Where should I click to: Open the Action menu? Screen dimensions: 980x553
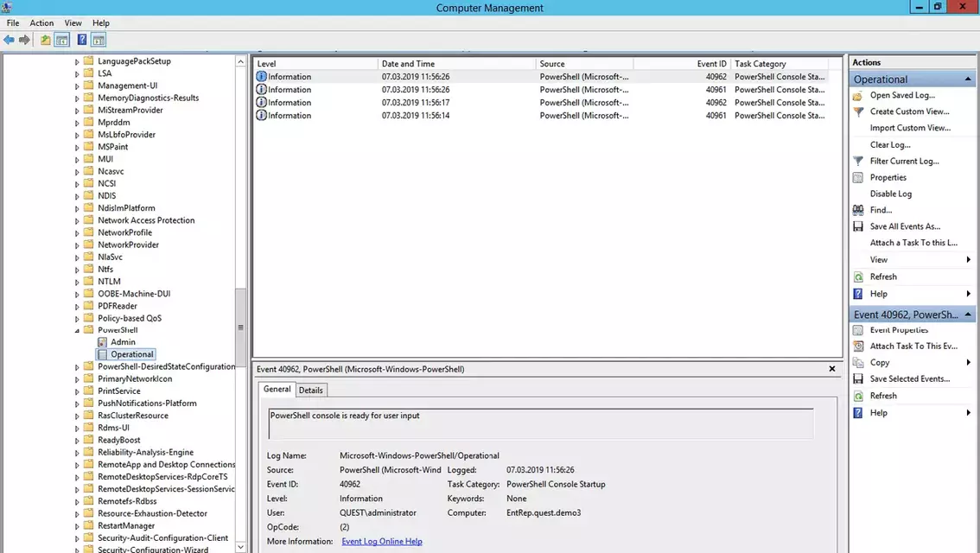point(41,23)
